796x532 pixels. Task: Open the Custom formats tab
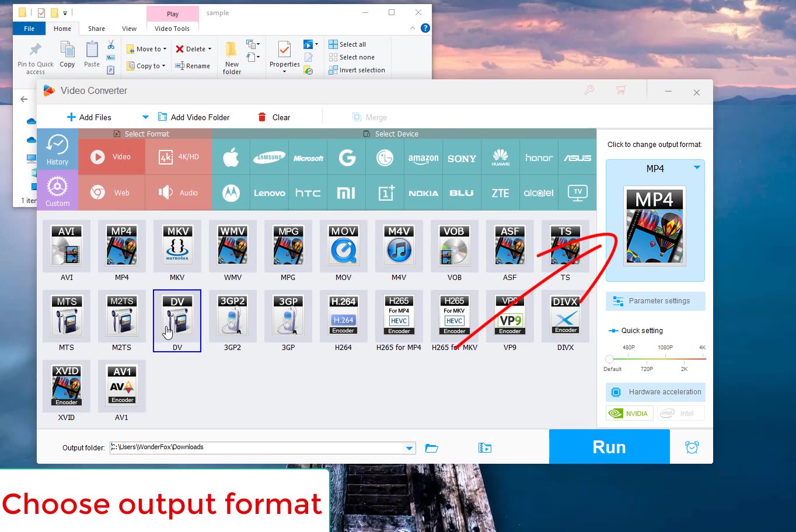57,190
